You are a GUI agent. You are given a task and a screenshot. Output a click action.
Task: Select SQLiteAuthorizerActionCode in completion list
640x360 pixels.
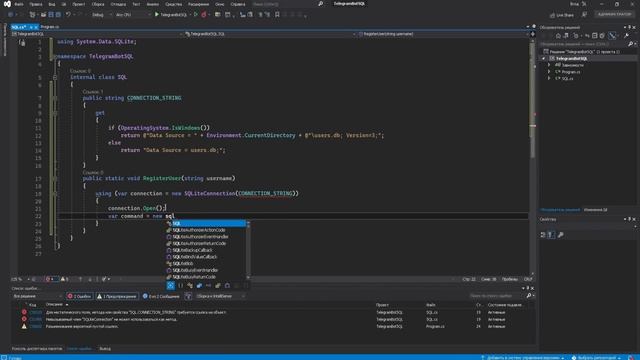pos(206,230)
